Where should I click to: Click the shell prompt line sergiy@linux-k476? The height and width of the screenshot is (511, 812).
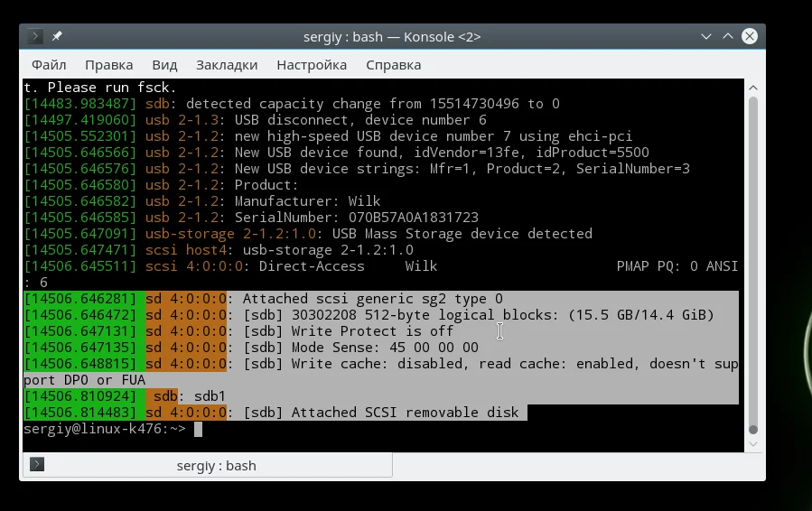[x=105, y=429]
